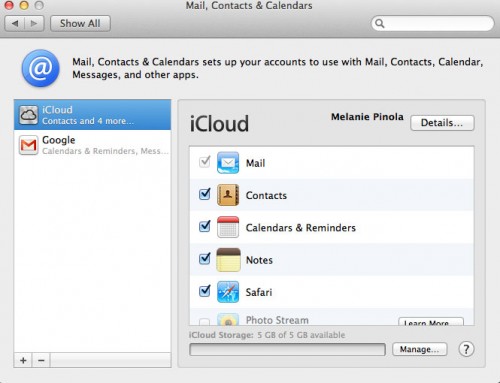Click the 'Notes' service label
Screen dimensions: 500x383
click(259, 260)
